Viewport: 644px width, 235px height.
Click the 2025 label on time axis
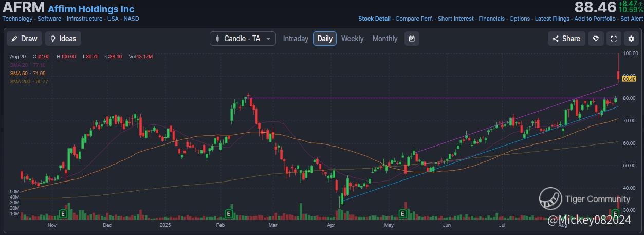pyautogui.click(x=165, y=225)
